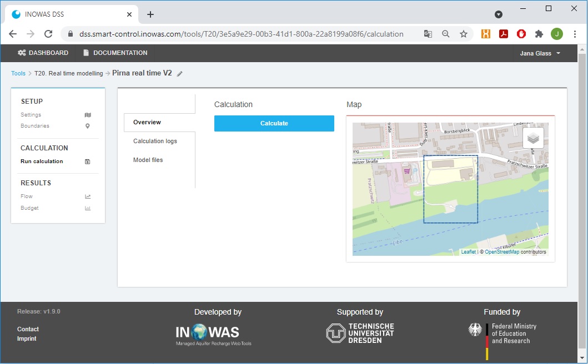
Task: Click T20. Real time modelling breadcrumb
Action: tap(69, 73)
